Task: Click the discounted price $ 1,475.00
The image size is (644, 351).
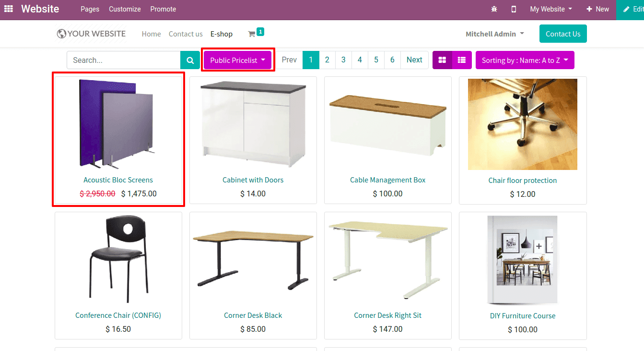Action: 139,194
